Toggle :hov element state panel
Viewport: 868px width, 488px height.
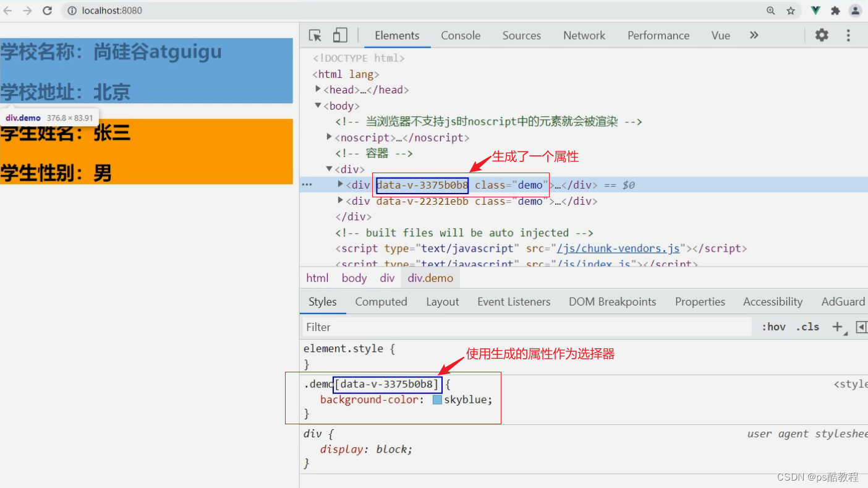click(773, 327)
